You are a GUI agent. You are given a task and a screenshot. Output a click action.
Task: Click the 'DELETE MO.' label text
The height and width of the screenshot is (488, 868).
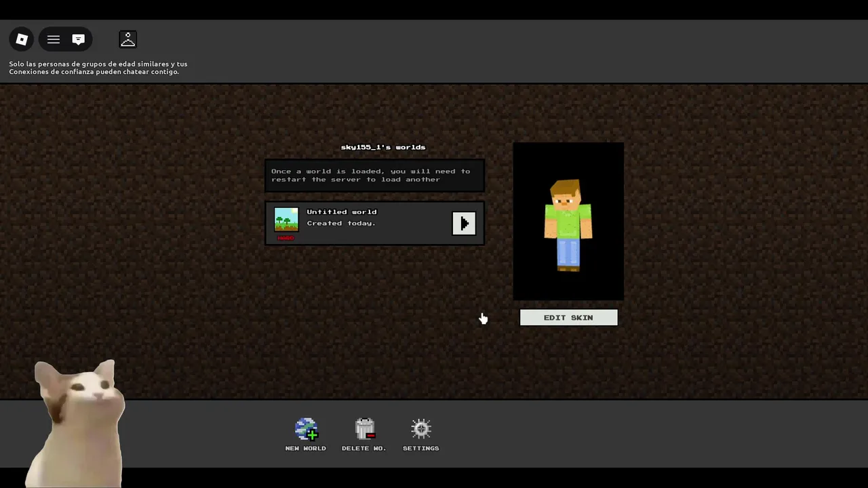click(363, 448)
